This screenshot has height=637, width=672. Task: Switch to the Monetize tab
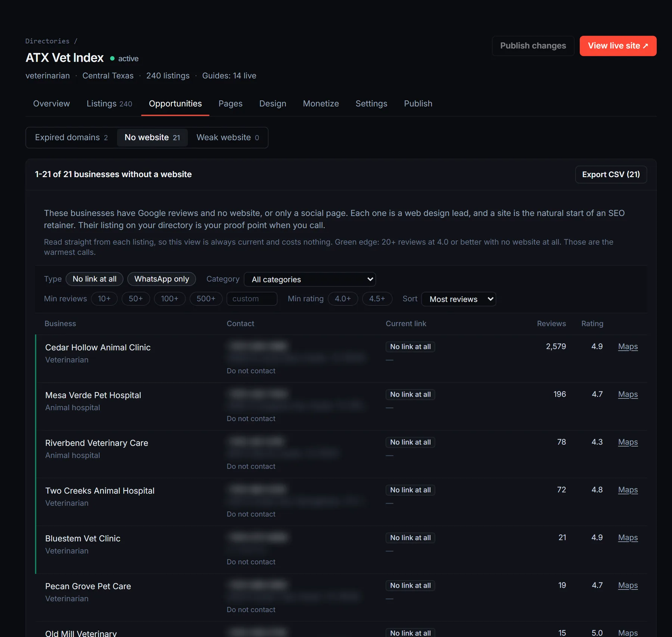(321, 104)
